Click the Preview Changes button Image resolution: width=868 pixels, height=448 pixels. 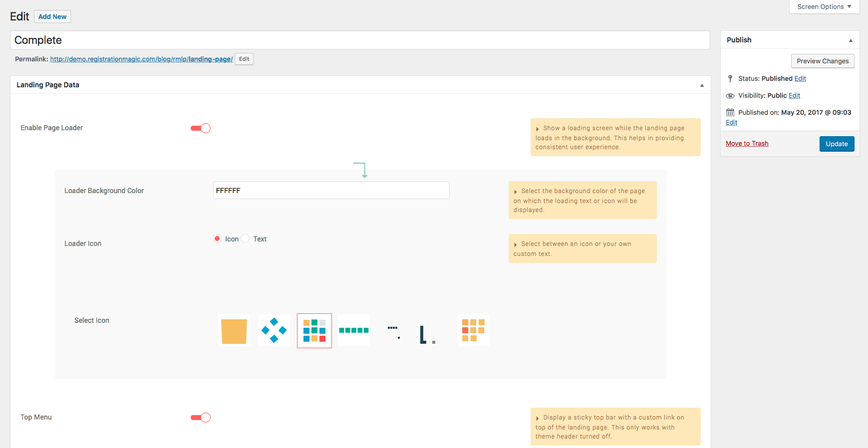pyautogui.click(x=823, y=61)
